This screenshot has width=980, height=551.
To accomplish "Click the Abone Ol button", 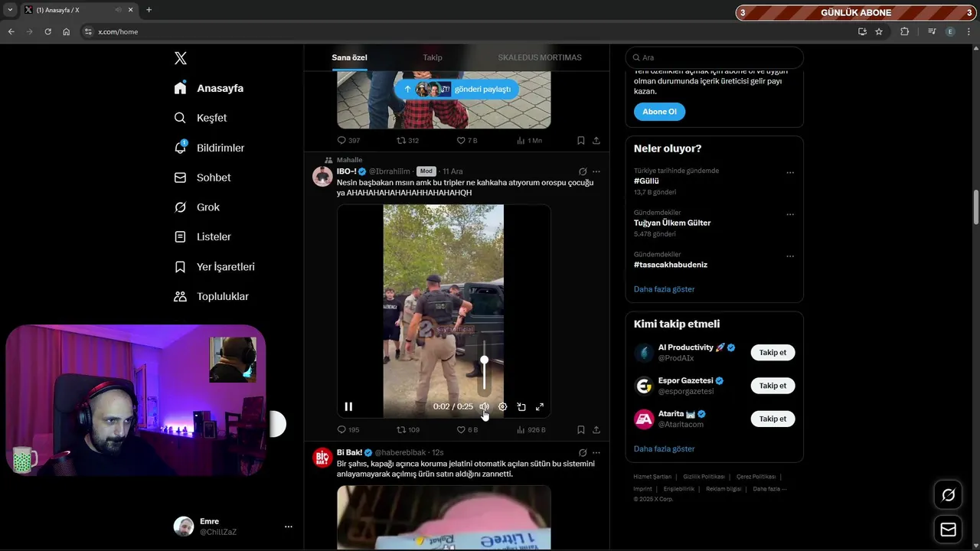I will pos(659,112).
